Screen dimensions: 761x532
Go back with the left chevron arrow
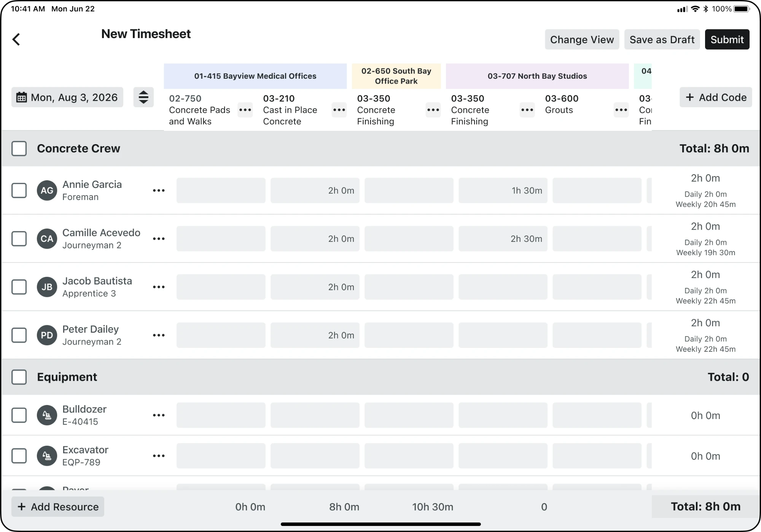point(16,39)
